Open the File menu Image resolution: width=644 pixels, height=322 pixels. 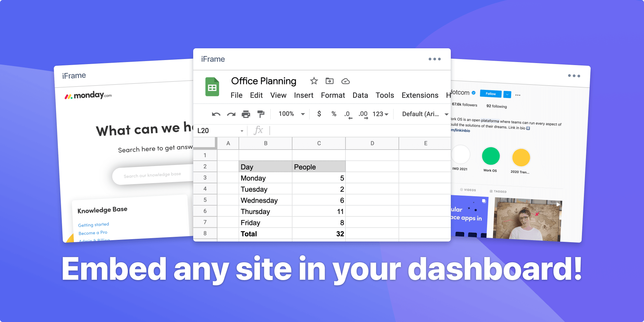[x=236, y=95]
